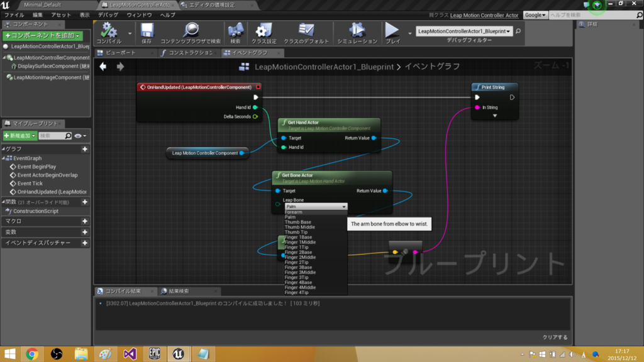Click the Compile toolbar icon
Screen dimensions: 644x362
point(109,30)
